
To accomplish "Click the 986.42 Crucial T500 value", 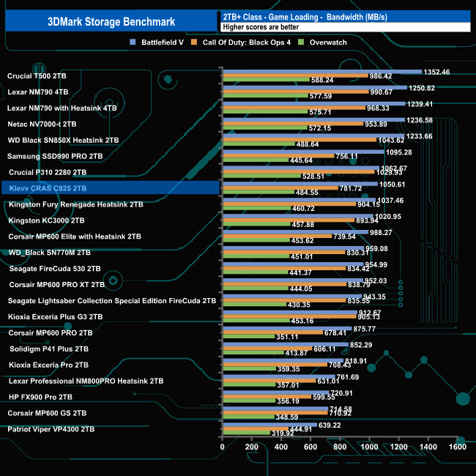I will [381, 76].
